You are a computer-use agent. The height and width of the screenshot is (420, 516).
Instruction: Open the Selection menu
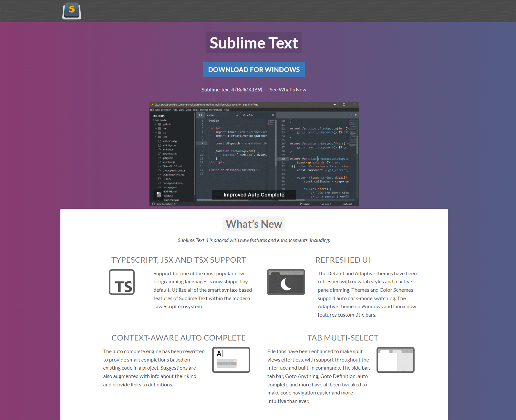(166, 110)
